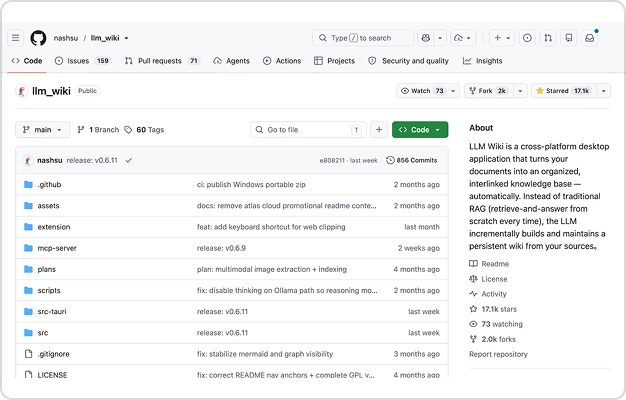The height and width of the screenshot is (400, 626).
Task: Open the notifications inbox icon
Action: click(590, 38)
